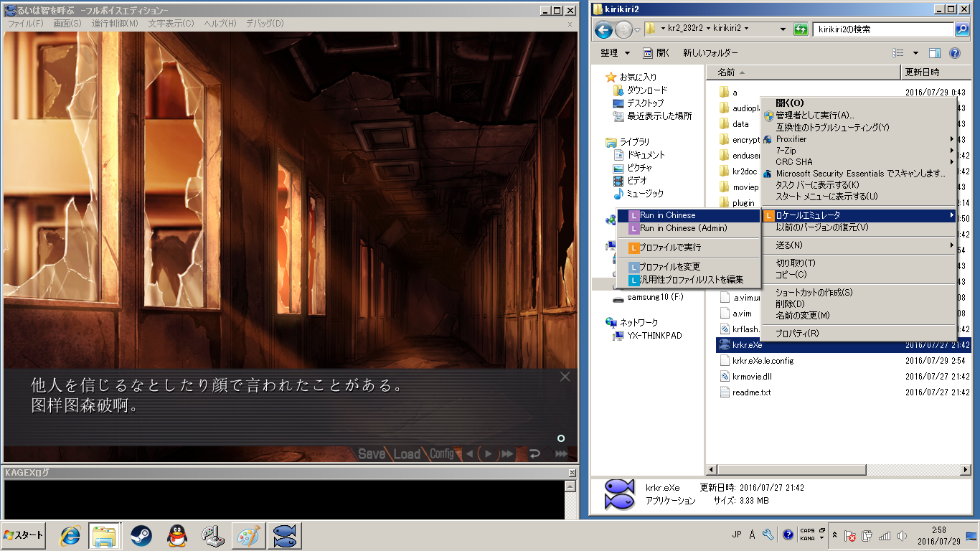Click the Save button in game
Viewport: 980px width, 551px height.
372,454
